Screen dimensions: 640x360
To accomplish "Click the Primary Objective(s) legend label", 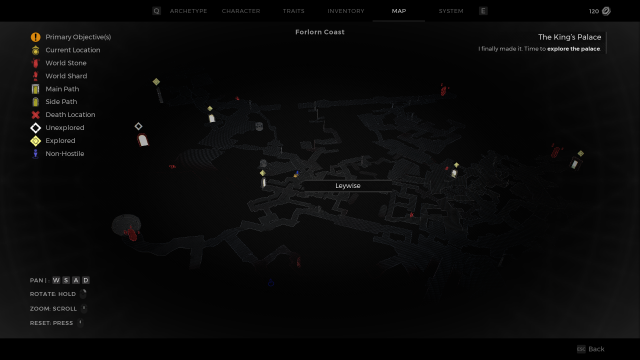I will pyautogui.click(x=78, y=37).
